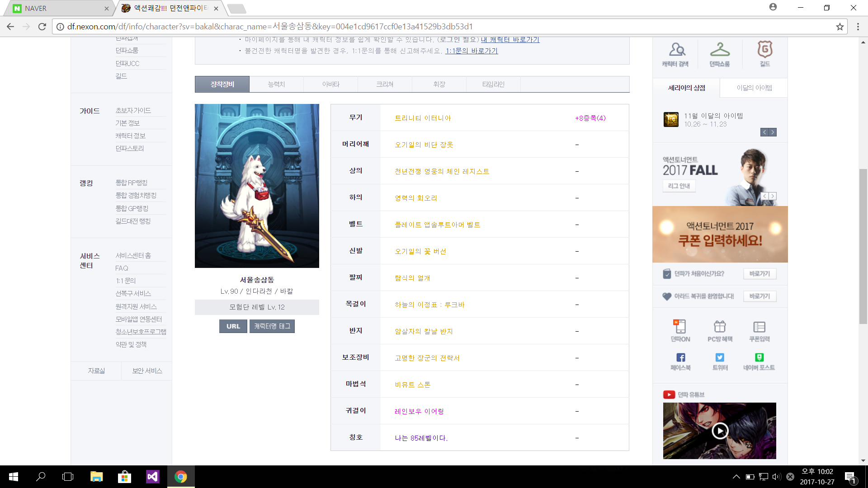The height and width of the screenshot is (488, 868).
Task: Go to previous item in 세리아의 상점
Action: coord(764,132)
